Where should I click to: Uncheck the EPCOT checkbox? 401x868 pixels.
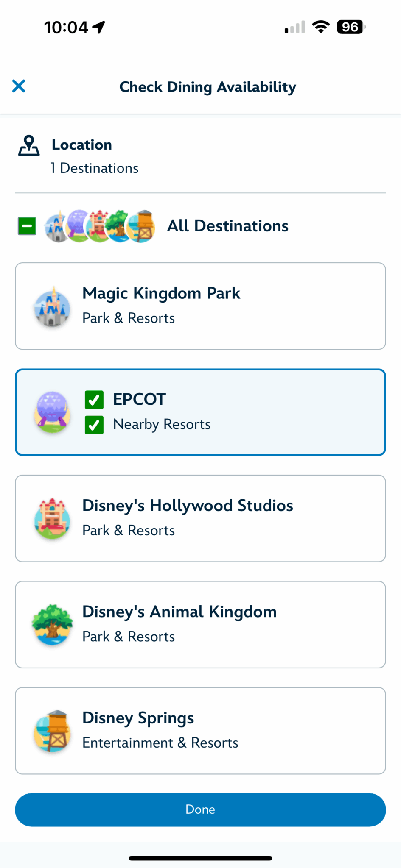coord(94,400)
